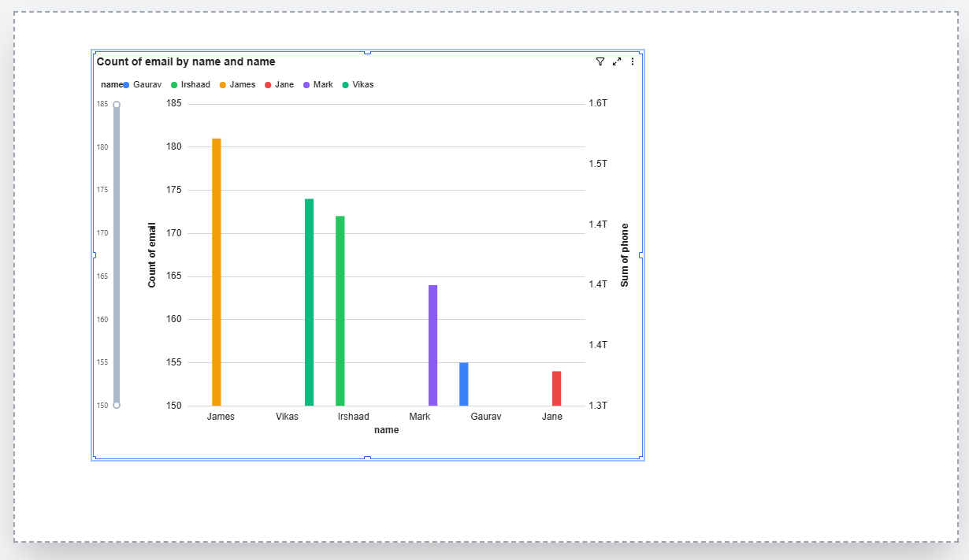Click the chart title text
The image size is (969, 560).
(x=186, y=61)
